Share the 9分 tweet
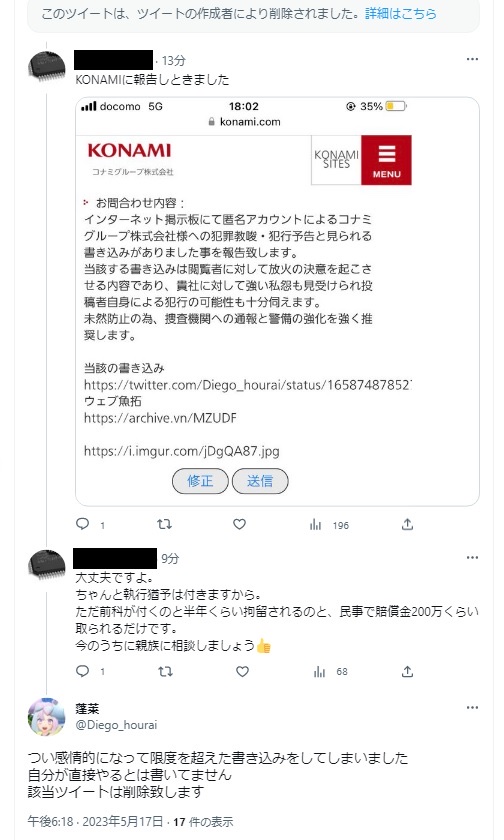The height and width of the screenshot is (840, 504). [408, 671]
